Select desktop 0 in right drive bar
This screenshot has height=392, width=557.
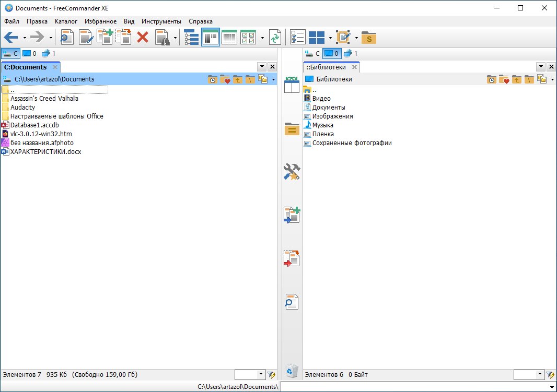coord(332,54)
